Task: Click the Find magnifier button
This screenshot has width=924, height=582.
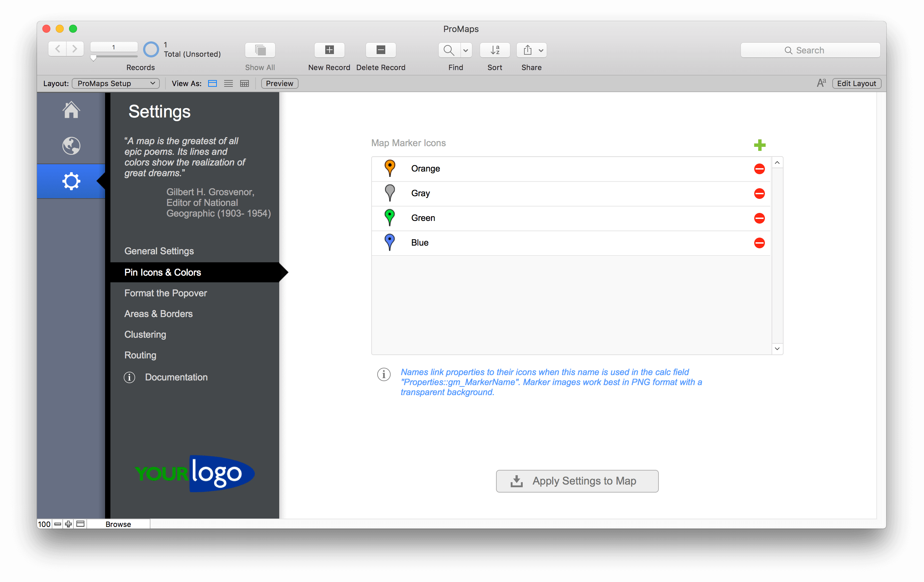Action: [449, 50]
